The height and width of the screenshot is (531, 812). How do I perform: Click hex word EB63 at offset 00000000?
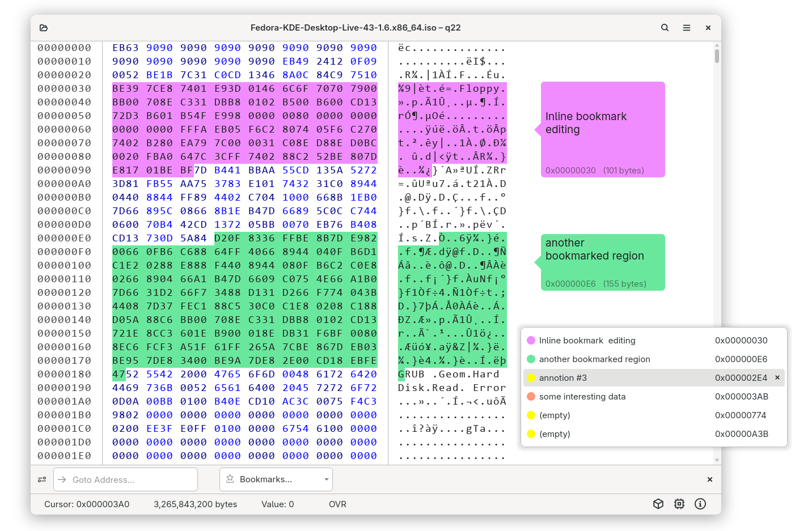click(x=125, y=48)
